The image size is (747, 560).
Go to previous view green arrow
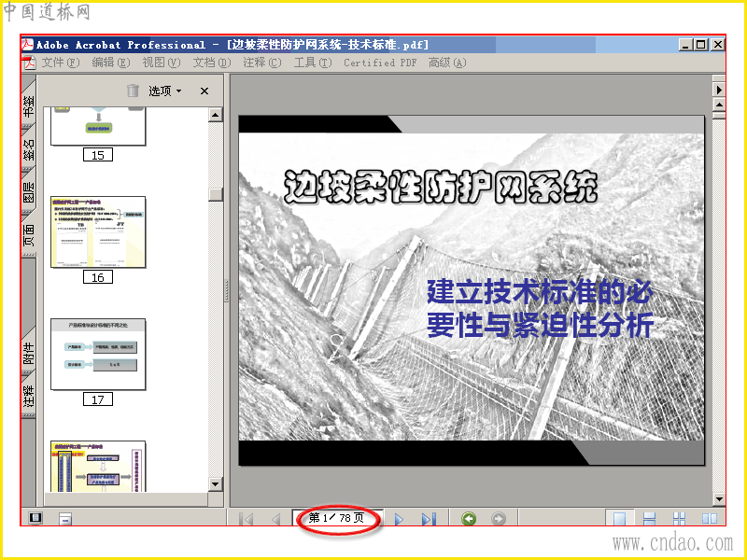(x=469, y=519)
